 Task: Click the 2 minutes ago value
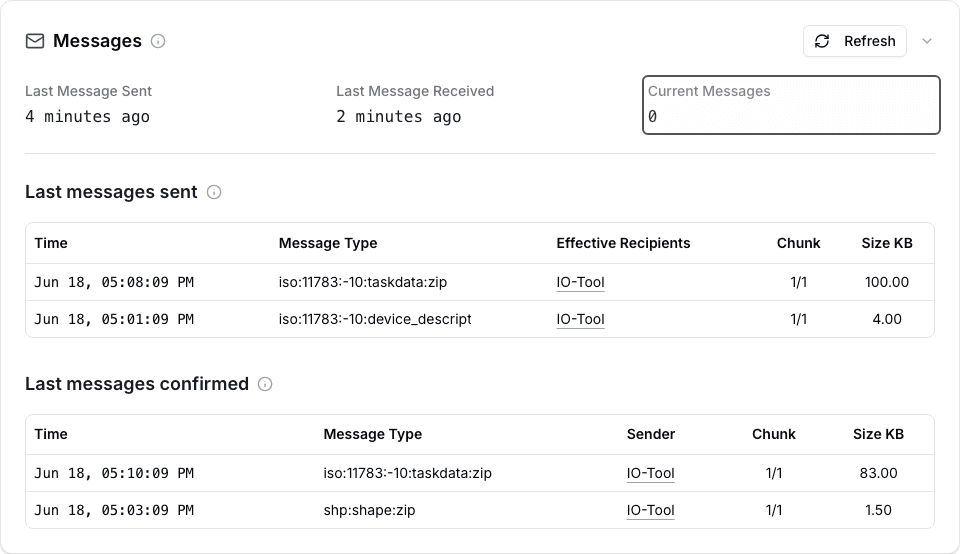[x=399, y=116]
